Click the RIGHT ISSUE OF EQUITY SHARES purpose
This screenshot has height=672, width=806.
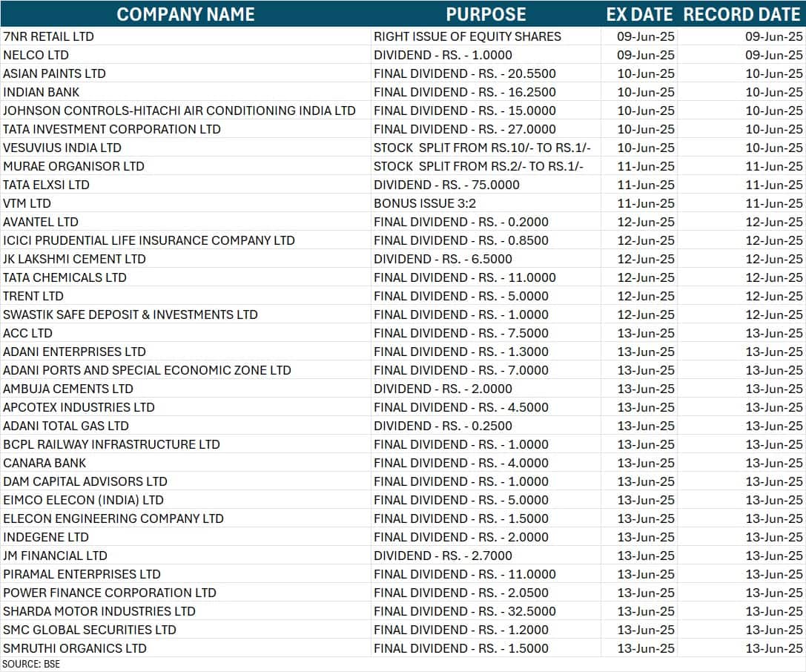467,36
